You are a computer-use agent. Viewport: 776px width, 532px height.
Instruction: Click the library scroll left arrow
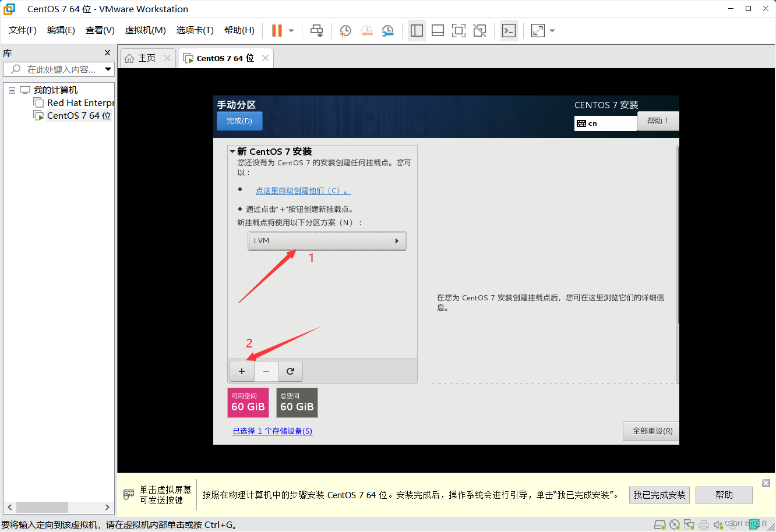click(x=9, y=507)
